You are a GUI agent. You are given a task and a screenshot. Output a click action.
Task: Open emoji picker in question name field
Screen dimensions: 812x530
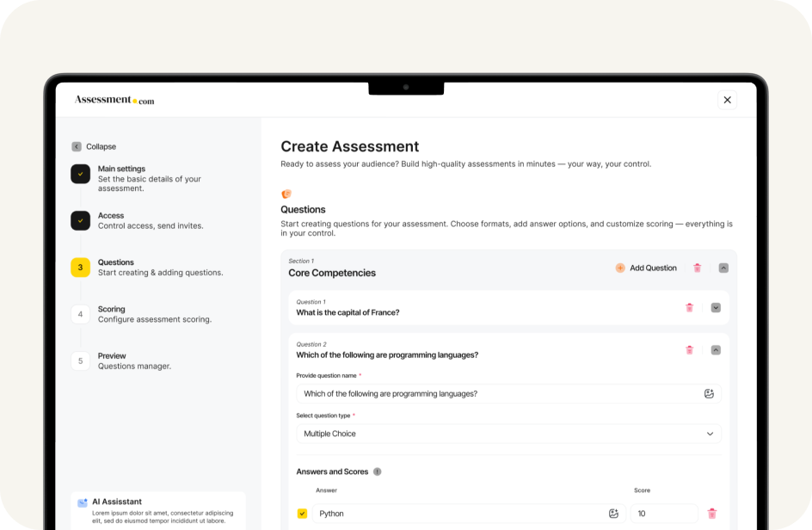[x=708, y=393]
